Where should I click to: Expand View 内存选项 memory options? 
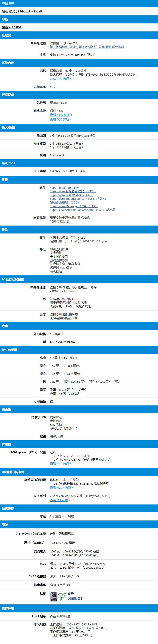tap(60, 79)
